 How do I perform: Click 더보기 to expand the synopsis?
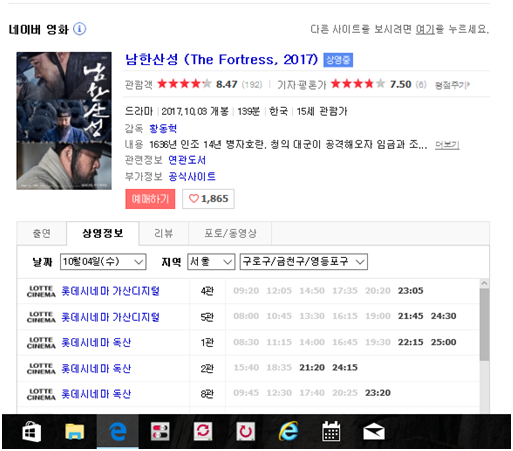pyautogui.click(x=447, y=145)
